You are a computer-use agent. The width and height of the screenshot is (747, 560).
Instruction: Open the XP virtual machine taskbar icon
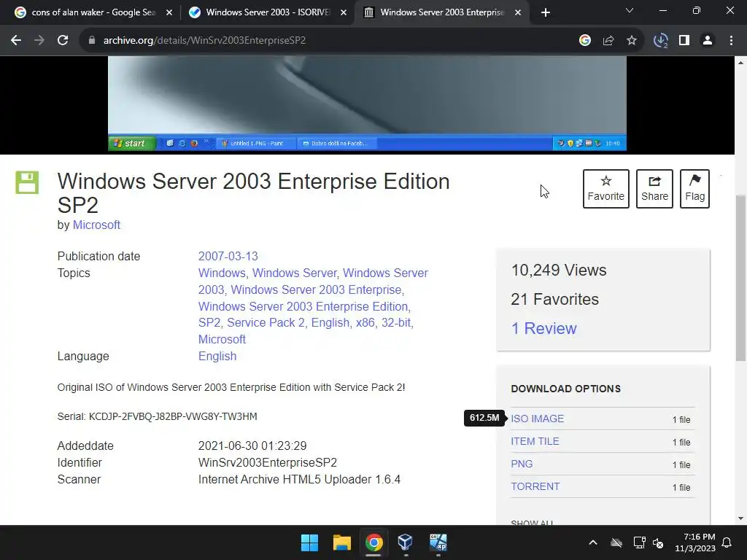pos(438,542)
